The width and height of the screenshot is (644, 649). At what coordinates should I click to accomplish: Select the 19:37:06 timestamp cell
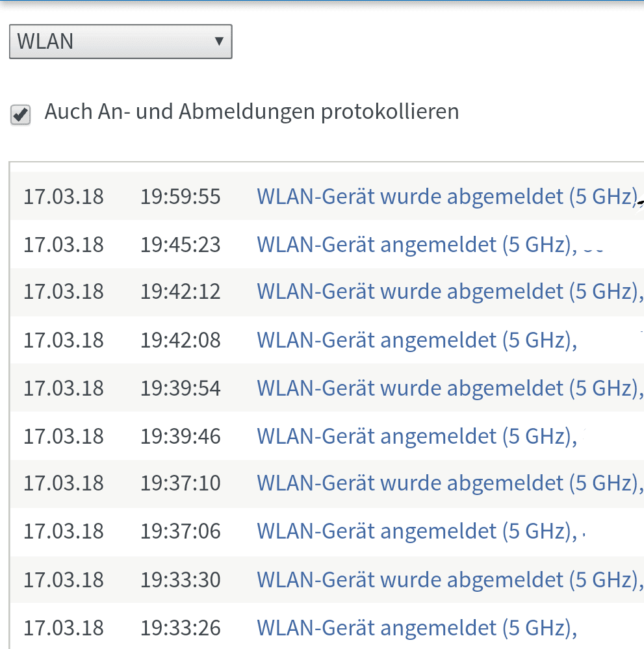click(x=181, y=531)
